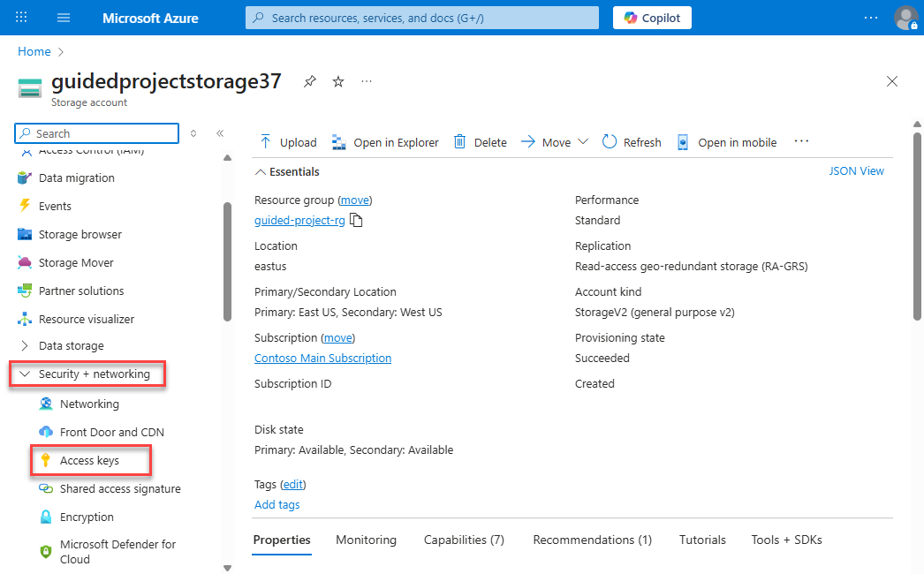Open the Tools + SDKs tab
The height and width of the screenshot is (574, 924).
(786, 540)
